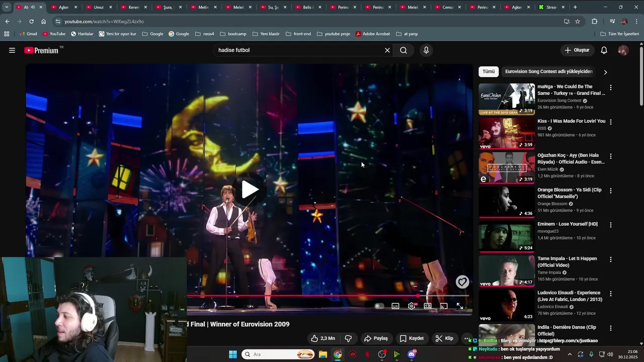The width and height of the screenshot is (644, 362).
Task: Open volume control in system tray
Action: coord(610,354)
